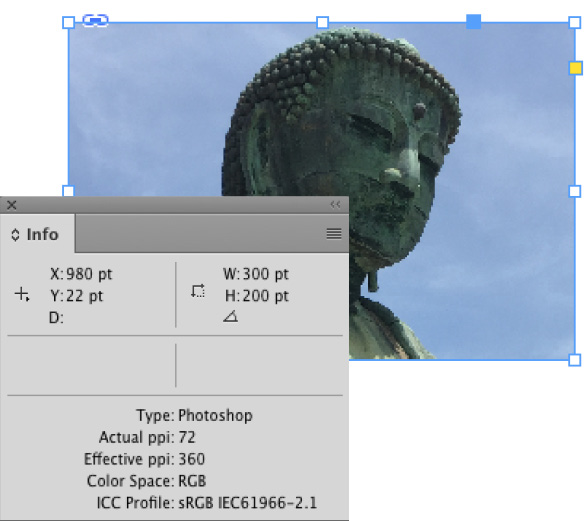Image resolution: width=586 pixels, height=521 pixels.
Task: Collapse the Info panel using double chevrons
Action: [335, 204]
